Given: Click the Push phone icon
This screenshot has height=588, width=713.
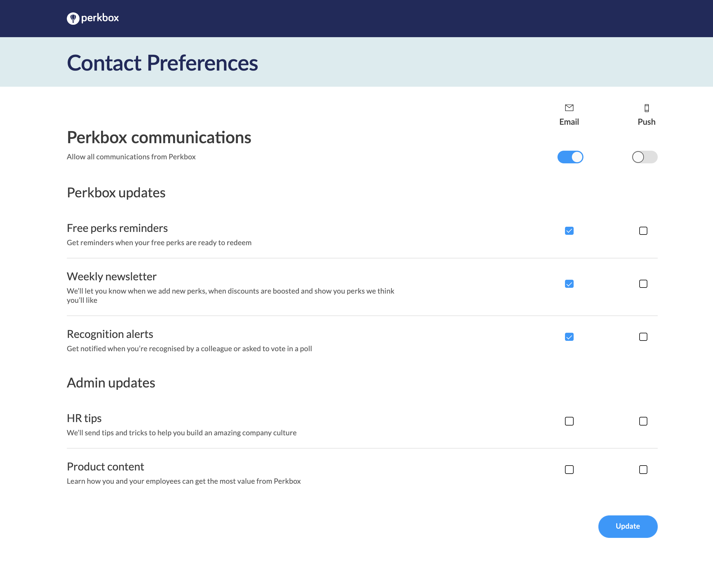Looking at the screenshot, I should [646, 108].
